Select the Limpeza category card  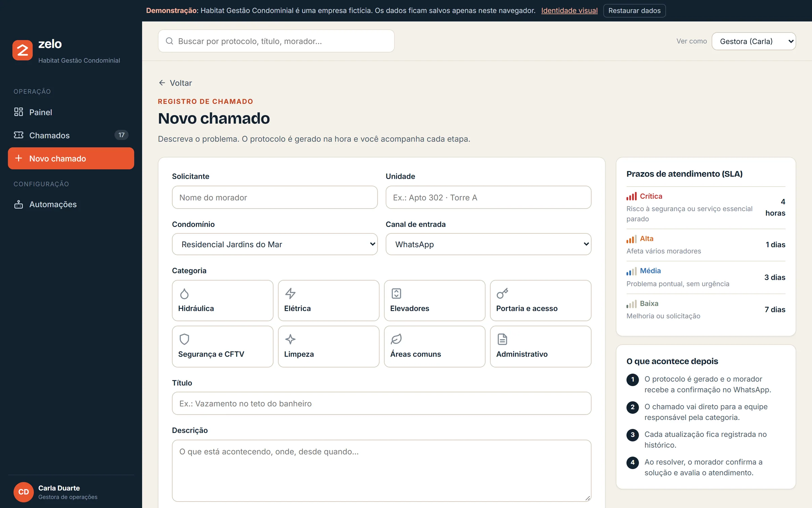[329, 346]
